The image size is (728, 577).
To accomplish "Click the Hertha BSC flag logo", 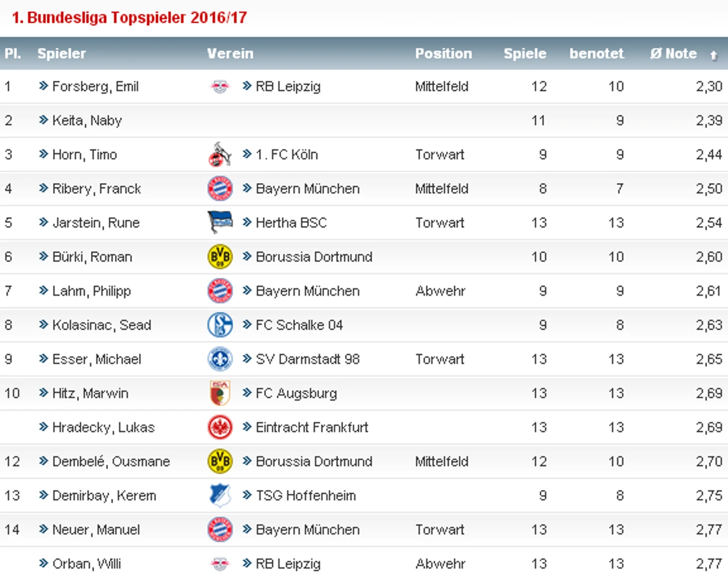I will [x=219, y=222].
